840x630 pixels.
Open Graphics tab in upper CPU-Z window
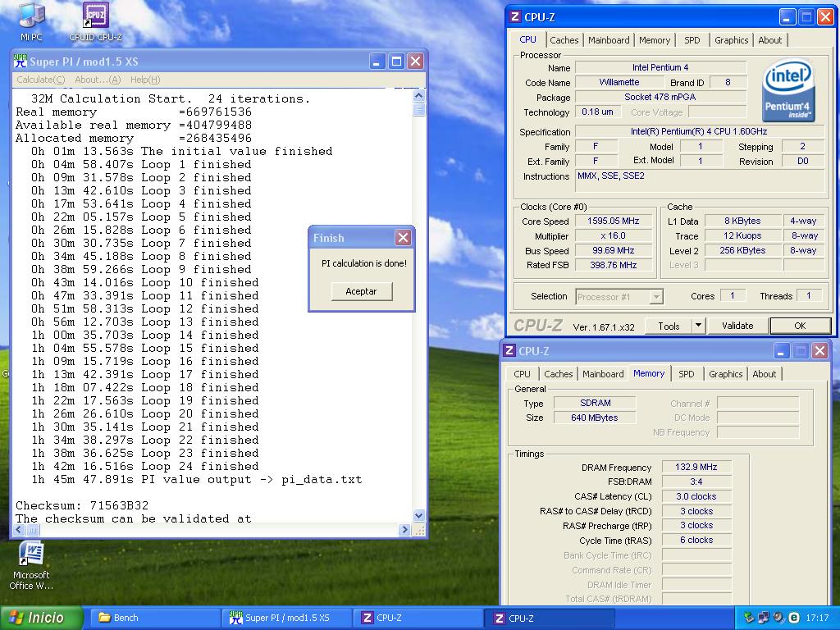click(x=731, y=40)
